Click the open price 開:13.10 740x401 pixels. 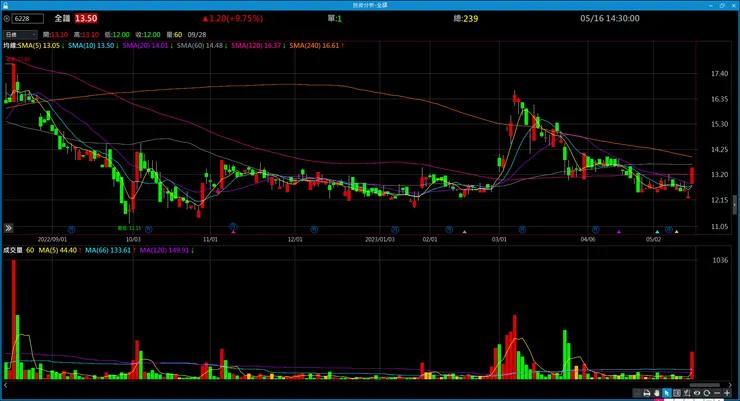55,35
